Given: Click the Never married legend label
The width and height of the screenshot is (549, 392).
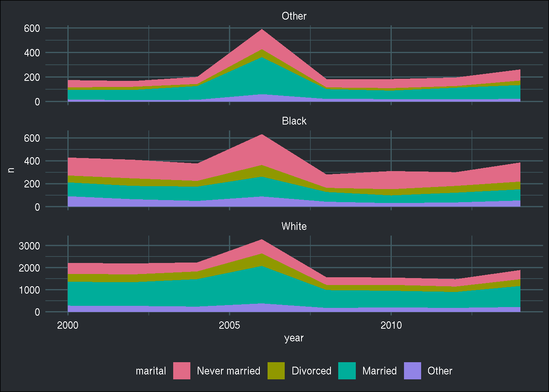Looking at the screenshot, I should [x=229, y=371].
